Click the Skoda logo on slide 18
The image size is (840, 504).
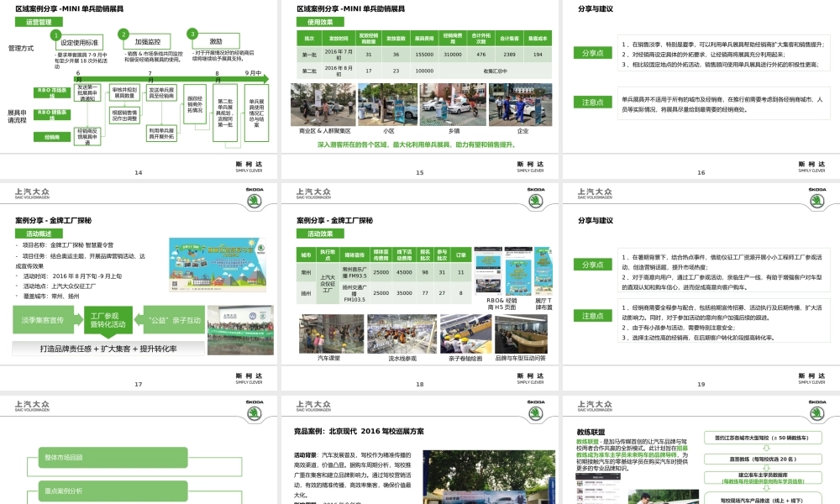tap(536, 199)
